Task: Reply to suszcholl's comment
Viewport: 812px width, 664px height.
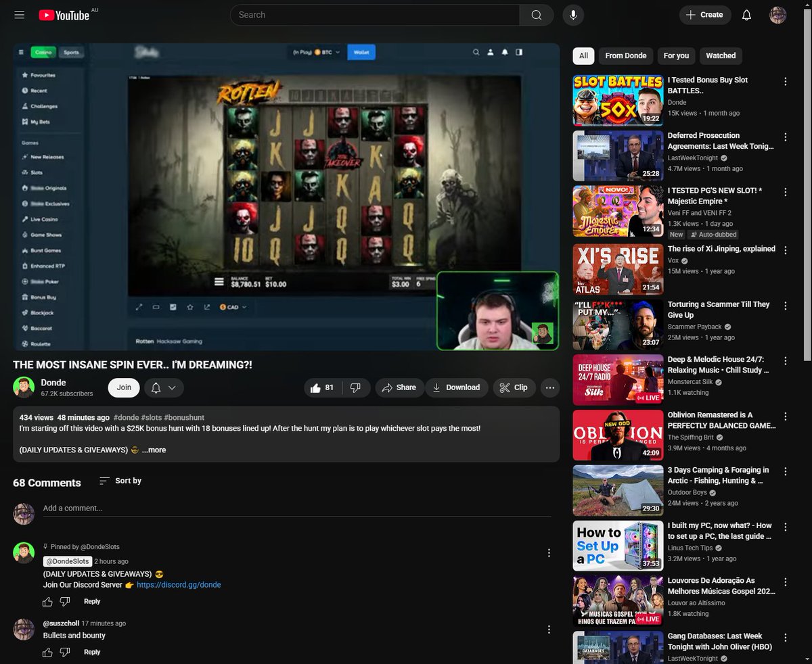Action: coord(92,653)
